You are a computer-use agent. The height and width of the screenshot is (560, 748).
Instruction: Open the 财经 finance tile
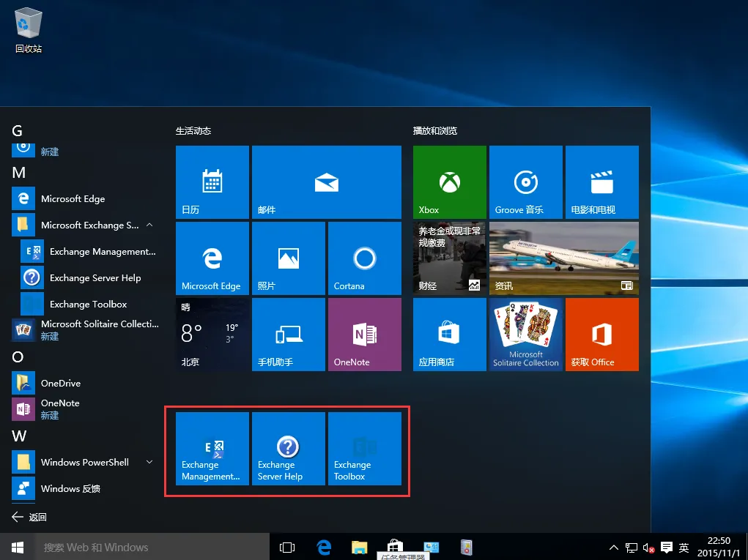click(x=449, y=258)
